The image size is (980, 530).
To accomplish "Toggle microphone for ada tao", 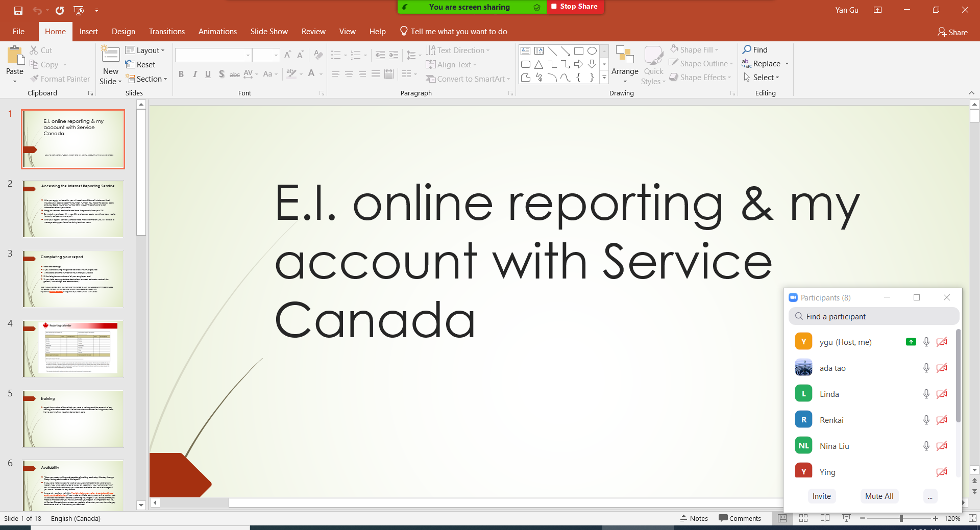I will 926,368.
